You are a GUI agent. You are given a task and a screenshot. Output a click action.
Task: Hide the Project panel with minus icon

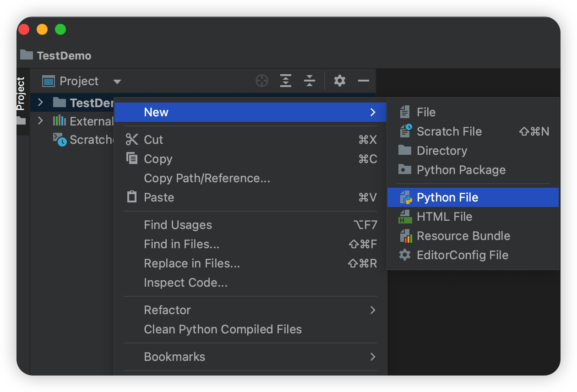364,81
